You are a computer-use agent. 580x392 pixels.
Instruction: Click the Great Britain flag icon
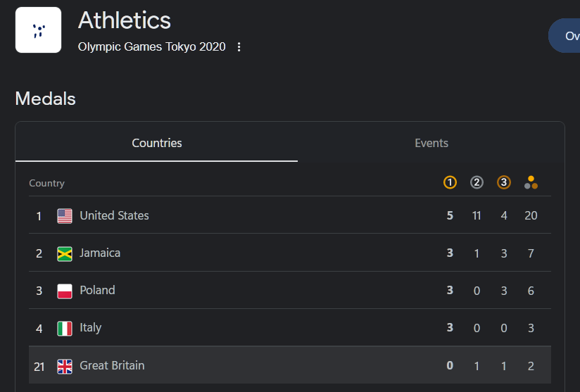click(x=65, y=367)
